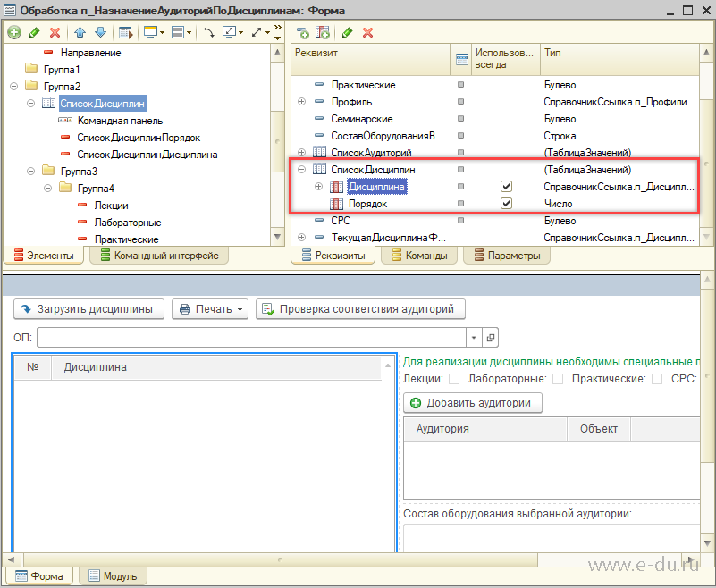This screenshot has height=588, width=716.
Task: Select Направление in the elements tree
Action: point(91,53)
